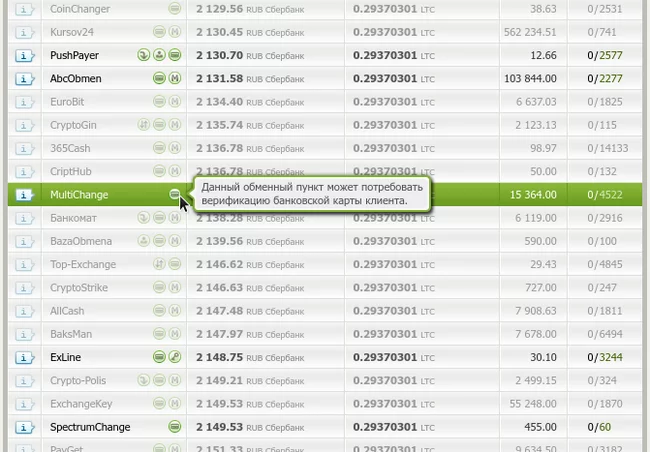Open the CriptHub exchanger link
The image size is (650, 452).
pos(70,172)
